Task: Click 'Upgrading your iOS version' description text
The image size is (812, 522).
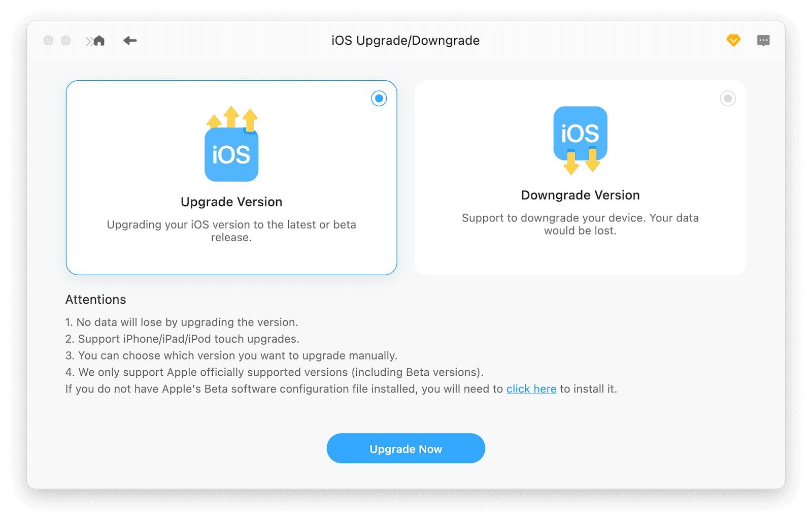Action: coord(231,231)
